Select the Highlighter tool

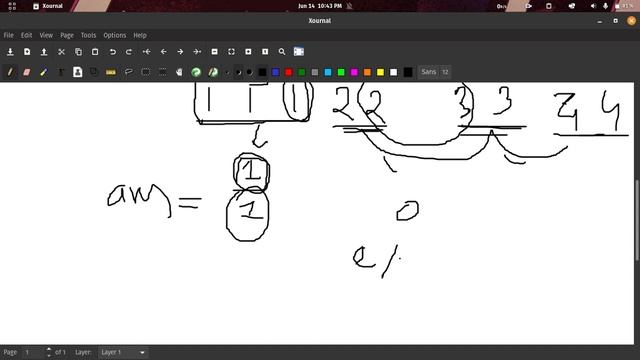pyautogui.click(x=44, y=72)
